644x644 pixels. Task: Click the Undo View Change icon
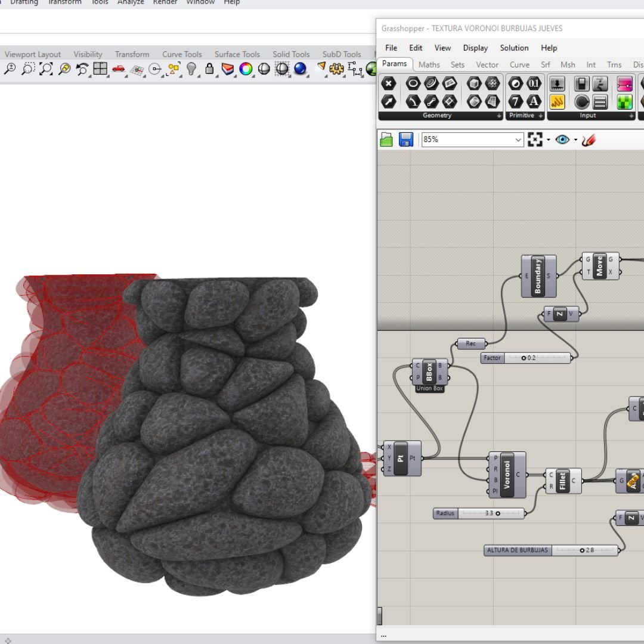pos(82,69)
